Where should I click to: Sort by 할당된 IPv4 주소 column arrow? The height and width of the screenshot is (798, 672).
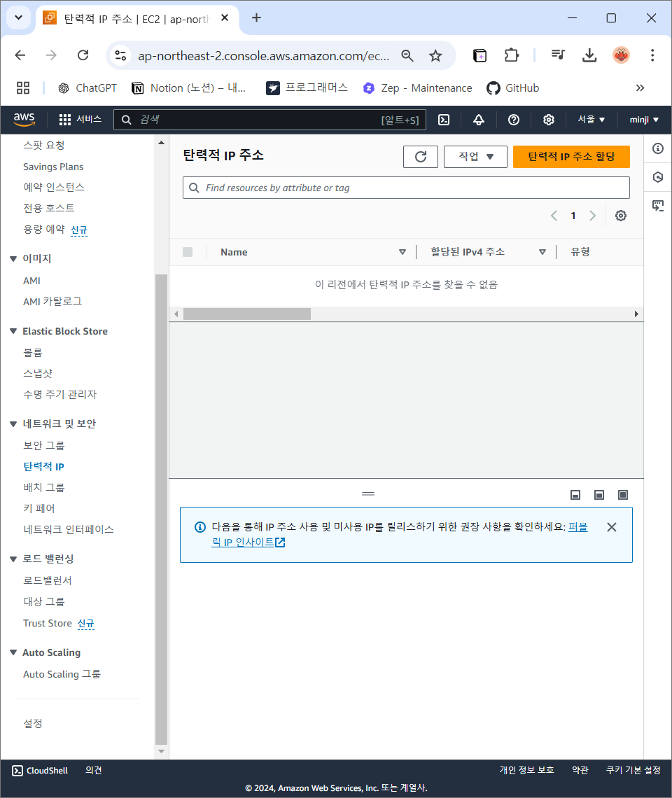pos(542,252)
